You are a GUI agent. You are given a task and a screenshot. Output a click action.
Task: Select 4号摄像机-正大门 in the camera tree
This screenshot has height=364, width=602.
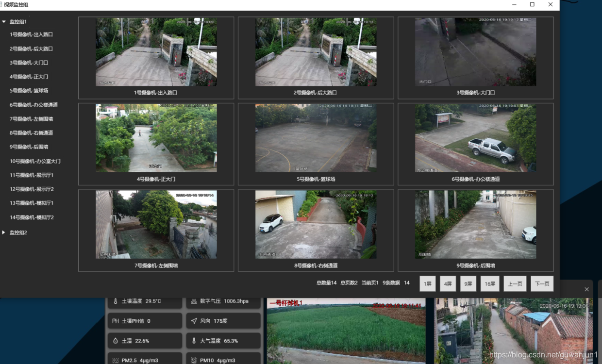pos(29,77)
